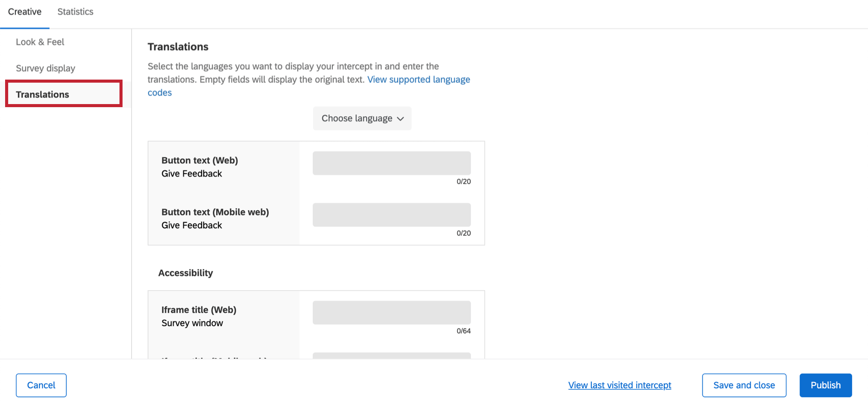868x402 pixels.
Task: Switch to the Statistics tab
Action: click(x=75, y=12)
